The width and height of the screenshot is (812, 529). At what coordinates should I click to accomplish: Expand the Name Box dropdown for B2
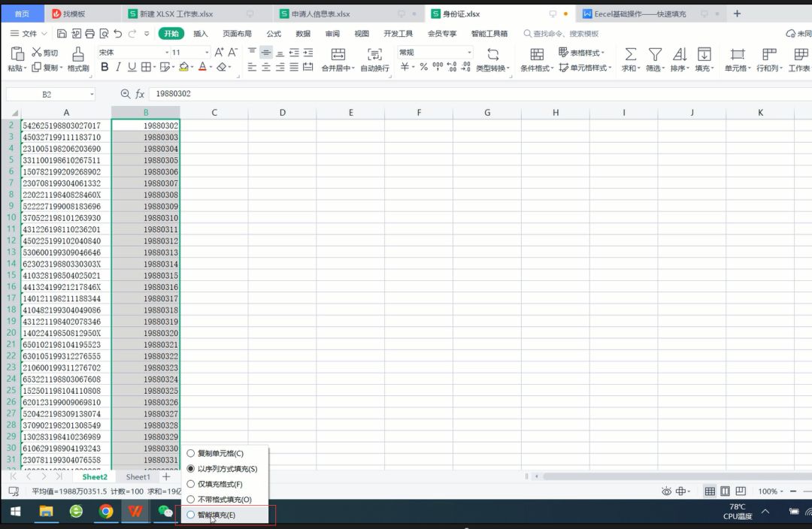(x=92, y=94)
